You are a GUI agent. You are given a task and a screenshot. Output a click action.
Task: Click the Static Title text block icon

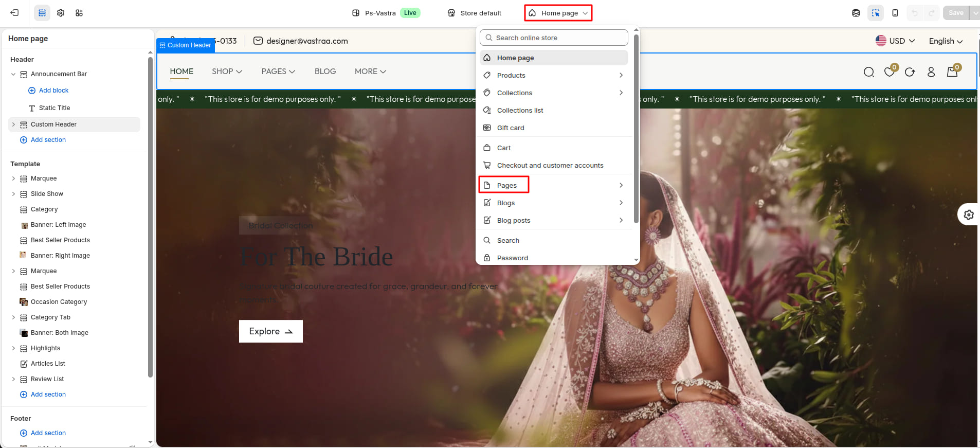(x=32, y=108)
